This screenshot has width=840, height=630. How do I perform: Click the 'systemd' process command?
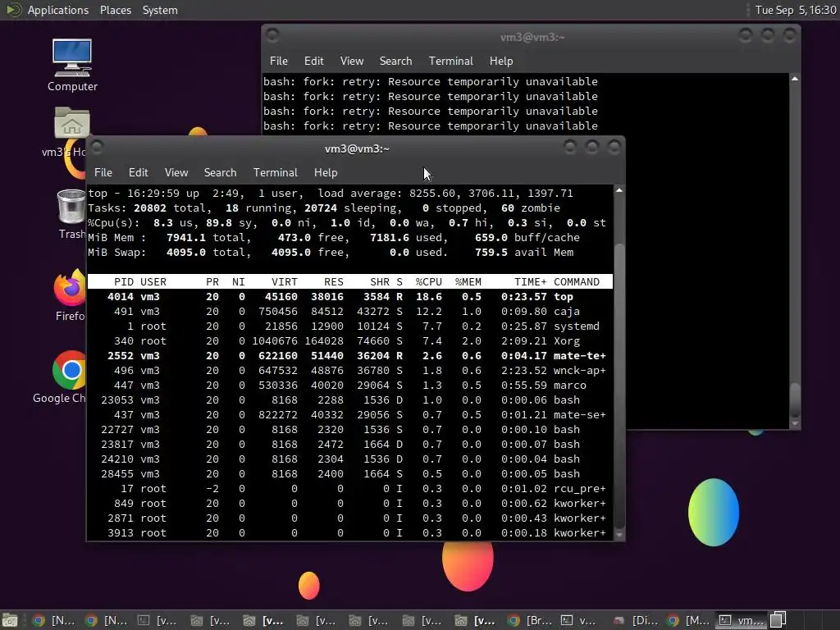pos(577,326)
